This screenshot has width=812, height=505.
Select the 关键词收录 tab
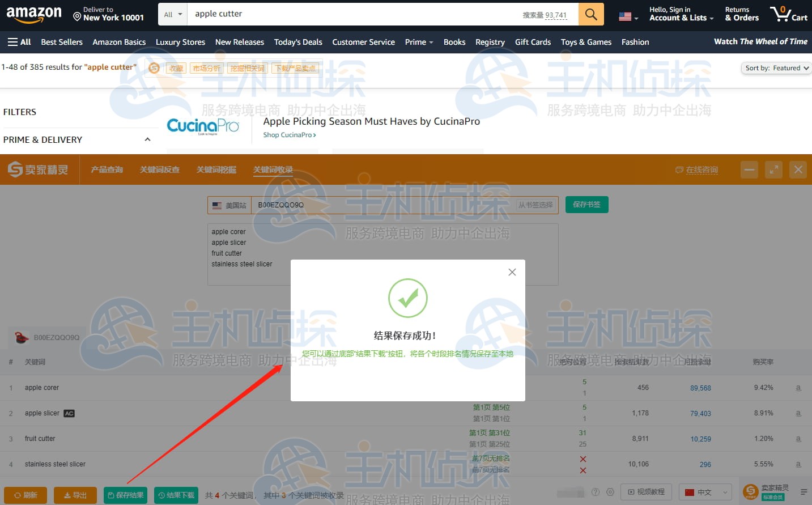click(273, 169)
